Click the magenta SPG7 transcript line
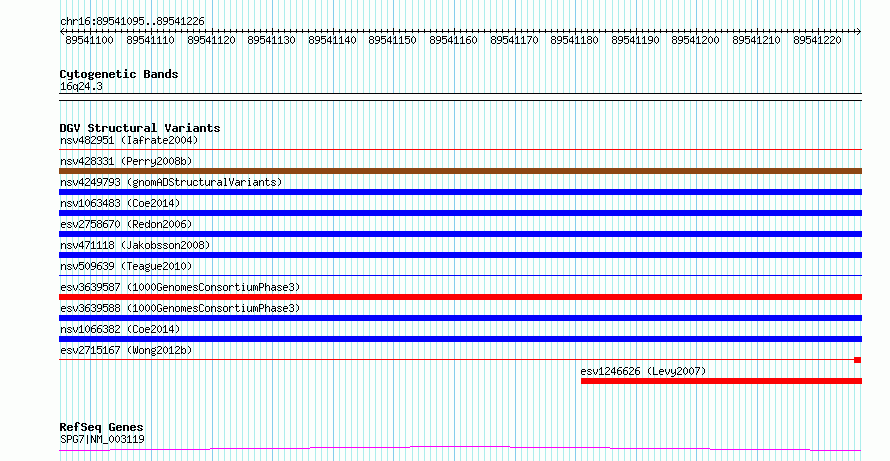The image size is (890, 461). [x=460, y=449]
